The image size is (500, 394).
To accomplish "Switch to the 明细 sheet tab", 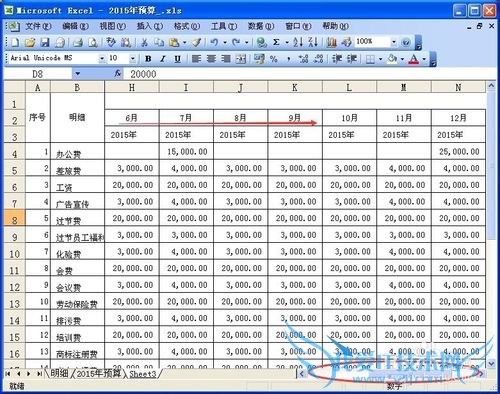I will 59,373.
